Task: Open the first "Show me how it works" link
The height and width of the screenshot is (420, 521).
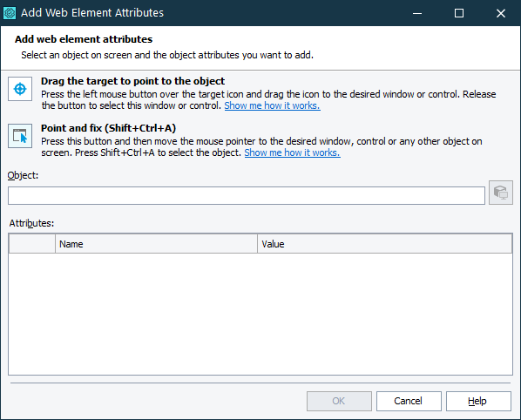Action: 272,105
